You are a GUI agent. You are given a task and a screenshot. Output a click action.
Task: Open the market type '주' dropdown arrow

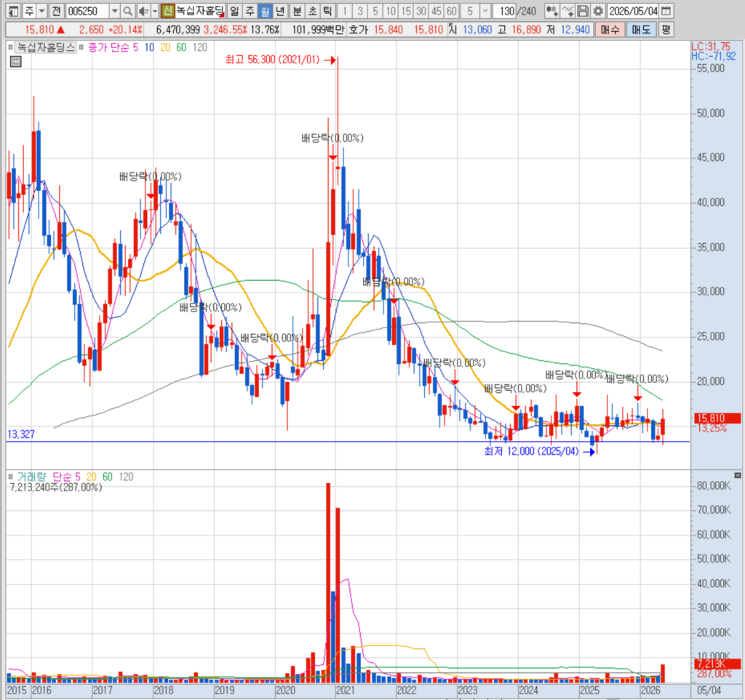(41, 11)
